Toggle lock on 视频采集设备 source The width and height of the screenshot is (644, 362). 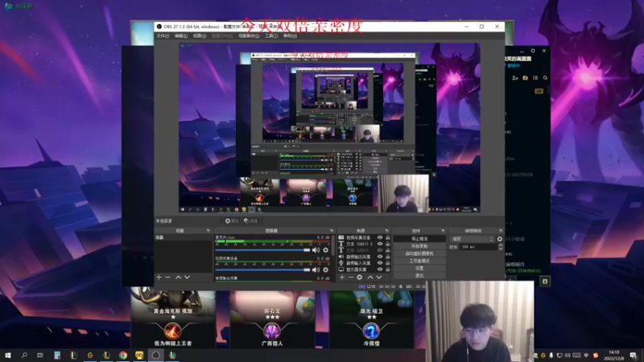(x=387, y=237)
